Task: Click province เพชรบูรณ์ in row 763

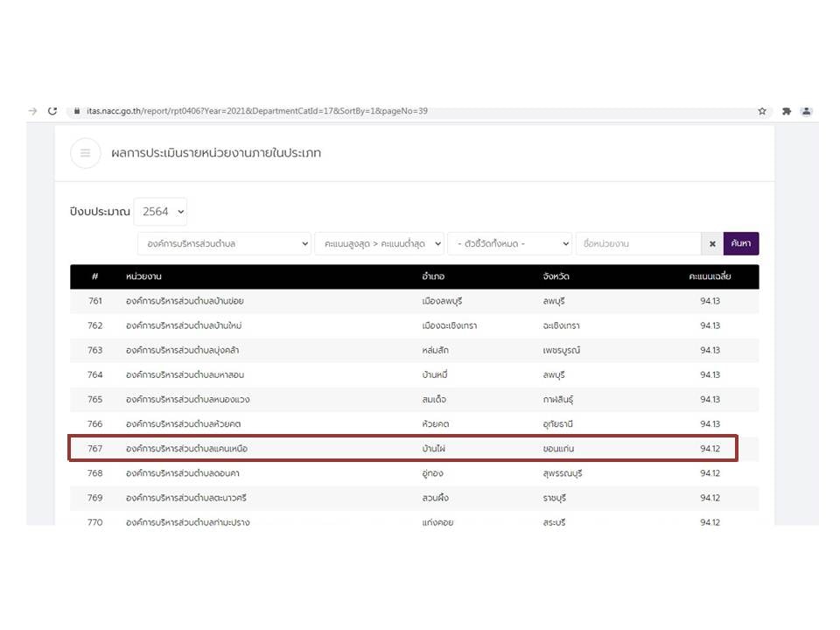Action: [562, 350]
